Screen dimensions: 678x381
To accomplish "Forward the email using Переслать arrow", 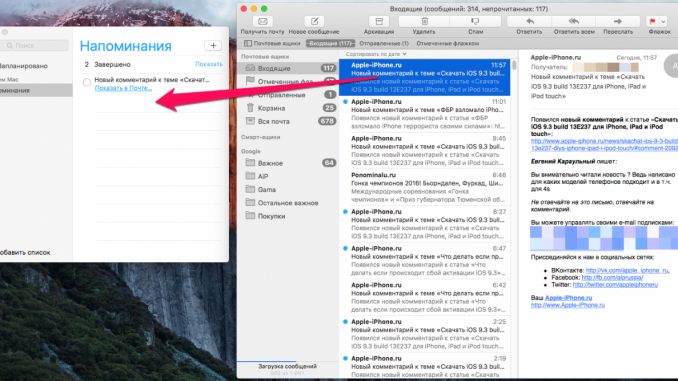I will coord(618,21).
